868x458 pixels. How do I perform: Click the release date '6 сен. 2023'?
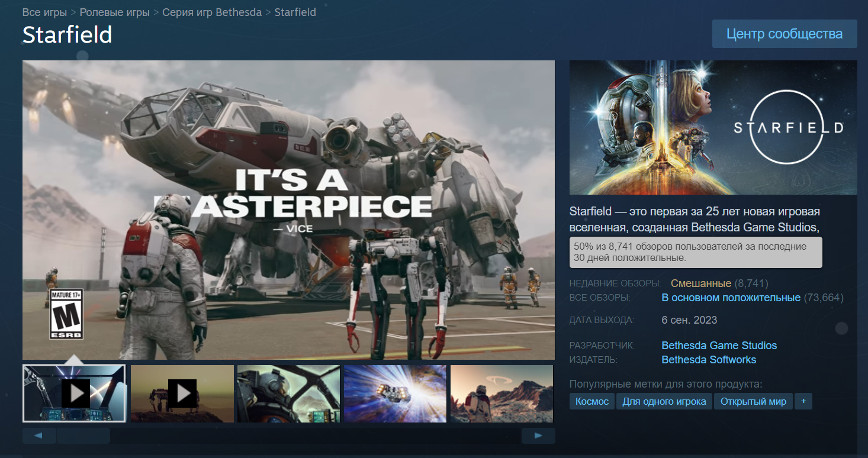coord(689,320)
